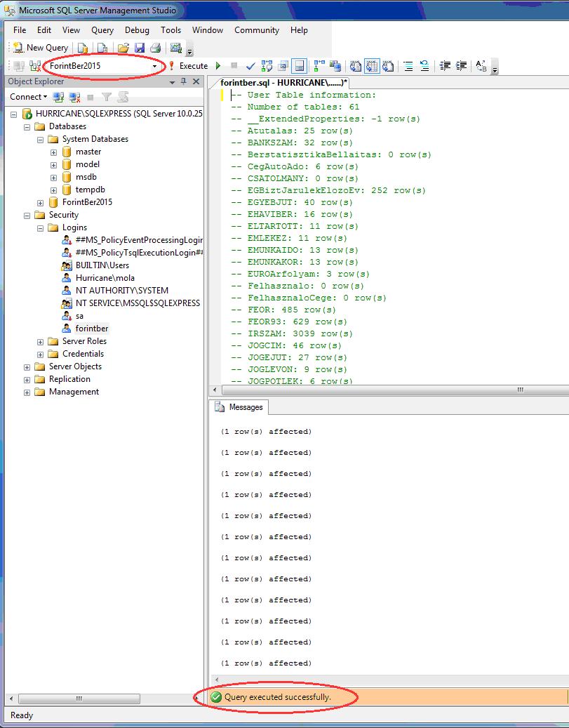The image size is (569, 728).
Task: Select the forintber login
Action: coord(91,329)
